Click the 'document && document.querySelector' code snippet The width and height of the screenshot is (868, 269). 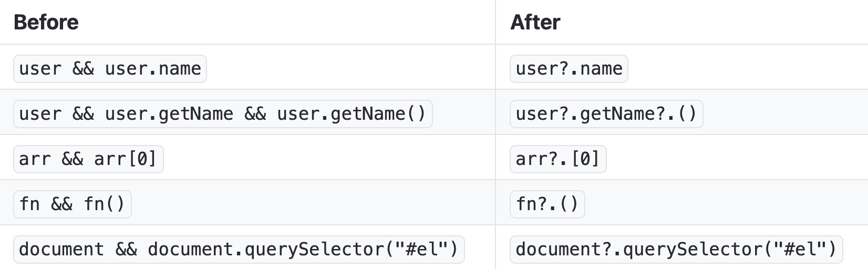click(239, 250)
